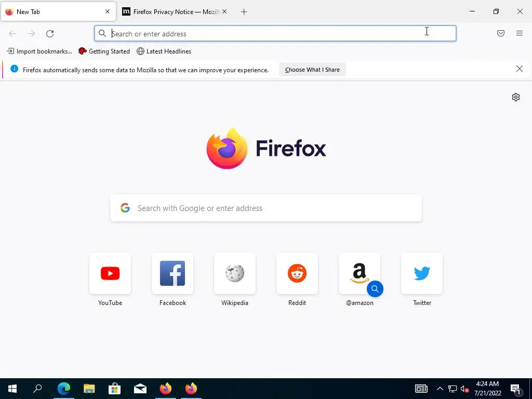Open the notification center icon
532x399 pixels.
(516, 389)
